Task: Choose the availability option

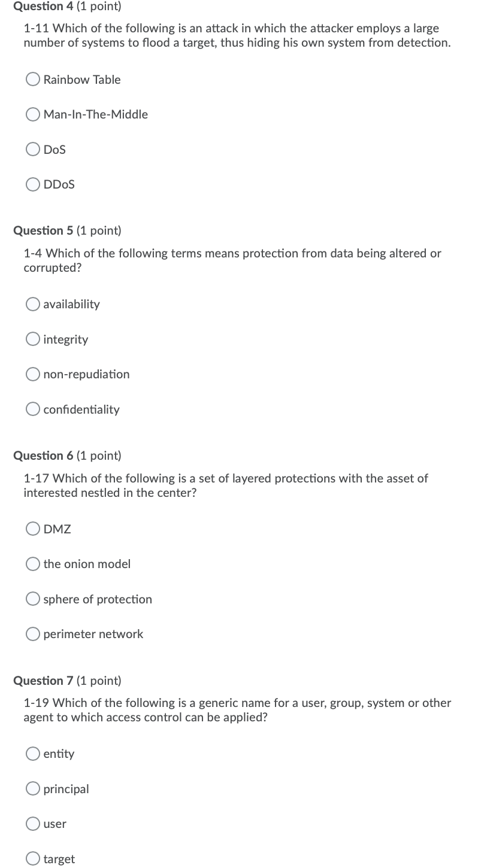Action: tap(33, 304)
